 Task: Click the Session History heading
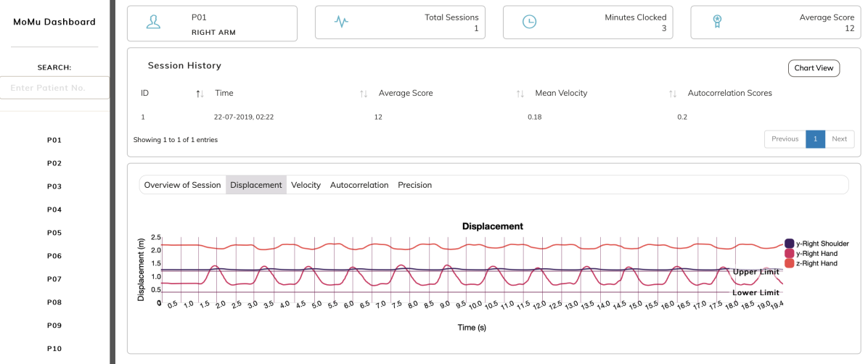click(184, 66)
